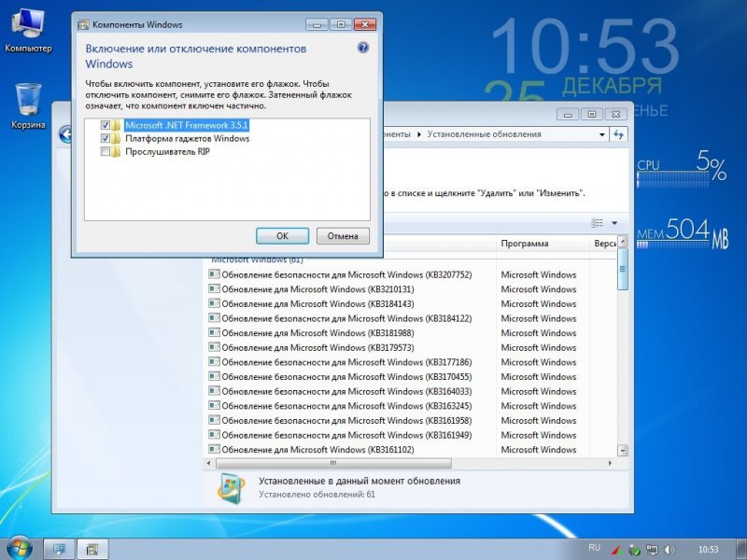The height and width of the screenshot is (560, 747).
Task: Open the Windows Start menu
Action: pyautogui.click(x=19, y=549)
